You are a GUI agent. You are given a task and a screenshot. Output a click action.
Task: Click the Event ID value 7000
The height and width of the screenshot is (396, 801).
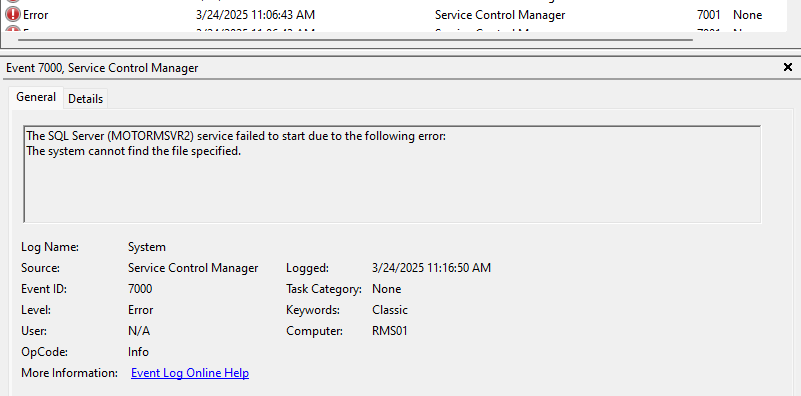140,289
